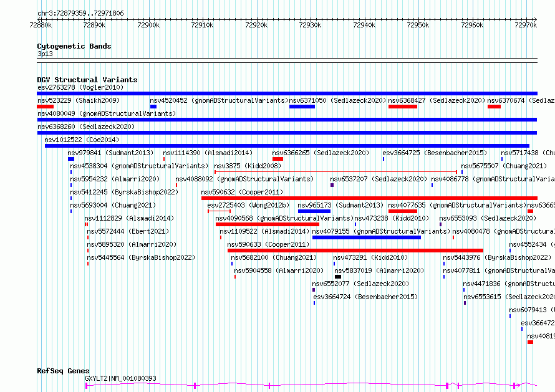This screenshot has width=555, height=392.
Task: Open nsv6552077 (Sedlazeck2020) label
Action: (360, 284)
